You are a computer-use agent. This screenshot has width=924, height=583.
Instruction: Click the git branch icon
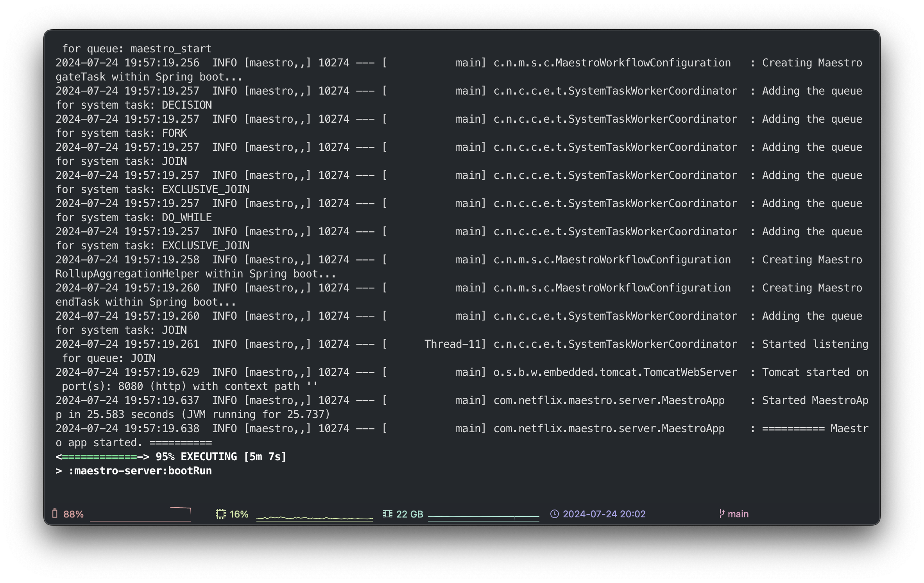point(722,513)
